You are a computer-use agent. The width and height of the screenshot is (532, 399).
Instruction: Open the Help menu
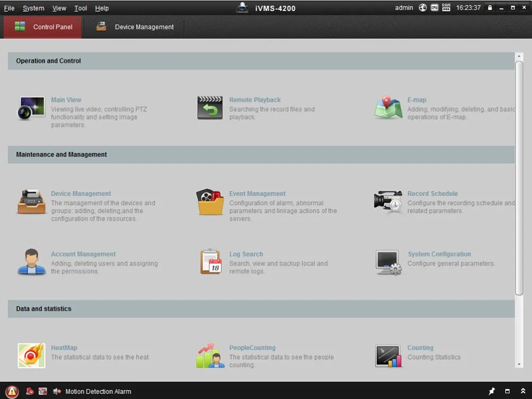pos(102,8)
